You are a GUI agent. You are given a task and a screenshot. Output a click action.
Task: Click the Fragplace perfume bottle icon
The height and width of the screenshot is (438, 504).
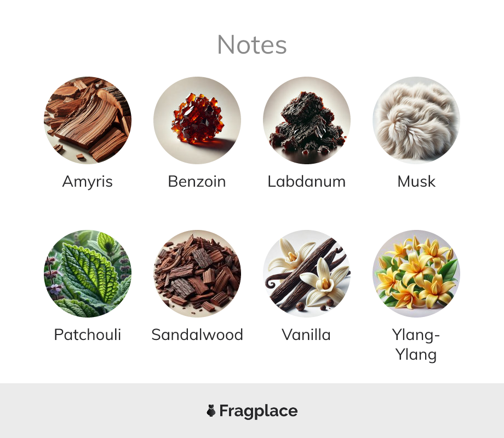pyautogui.click(x=211, y=411)
